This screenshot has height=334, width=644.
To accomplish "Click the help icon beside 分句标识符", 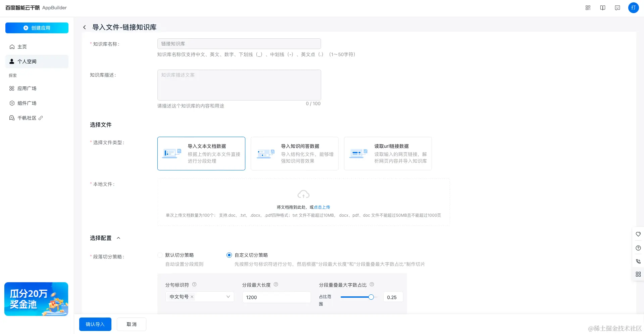I will (194, 285).
